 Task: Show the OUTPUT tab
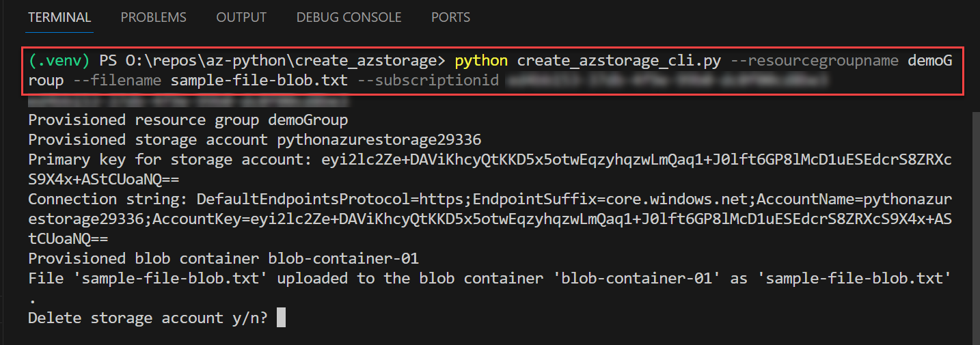pos(241,17)
